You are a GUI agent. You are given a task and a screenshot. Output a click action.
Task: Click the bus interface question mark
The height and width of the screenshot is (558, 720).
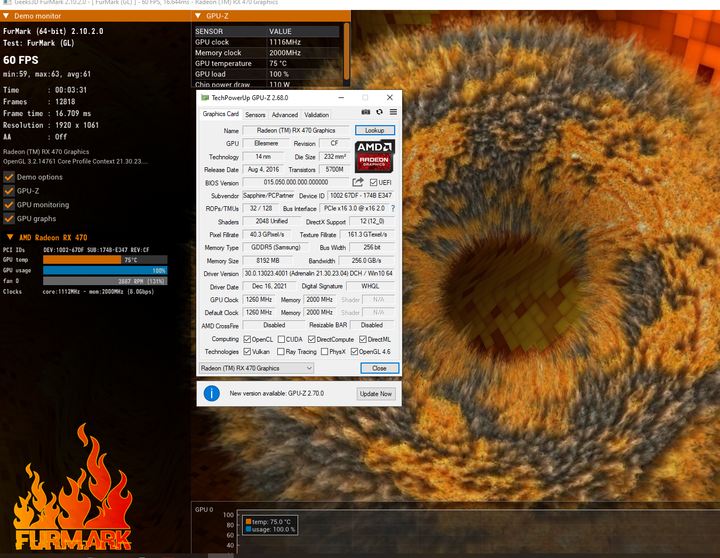click(x=393, y=209)
